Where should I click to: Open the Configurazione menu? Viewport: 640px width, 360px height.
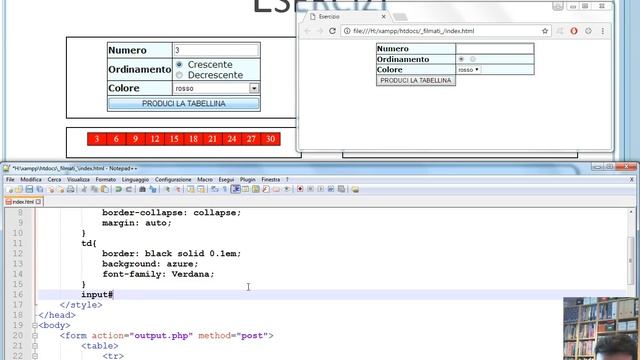(x=173, y=180)
